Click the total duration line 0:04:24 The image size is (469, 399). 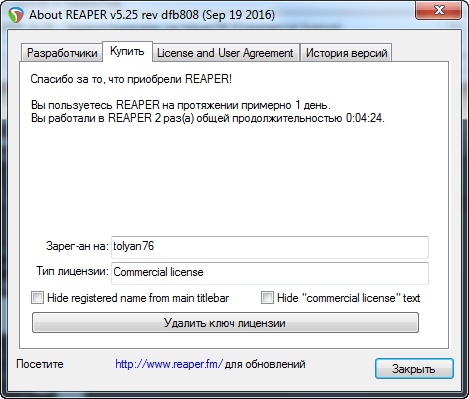coord(208,118)
